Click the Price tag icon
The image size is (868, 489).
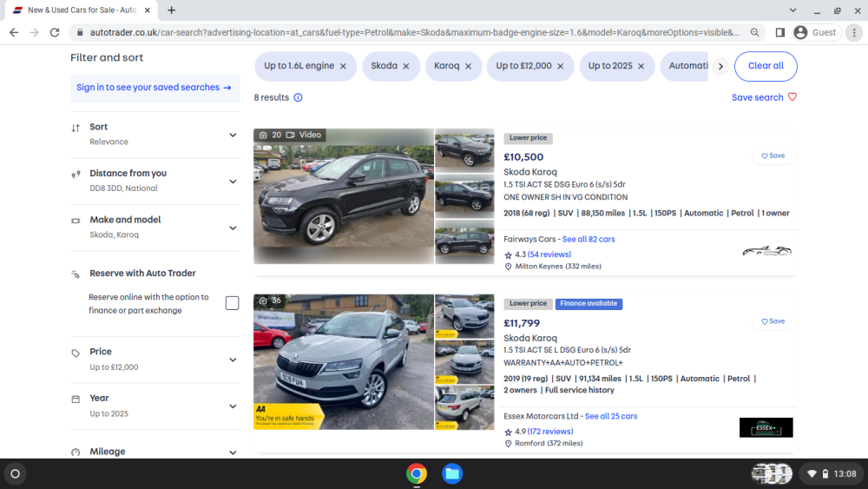click(x=76, y=353)
